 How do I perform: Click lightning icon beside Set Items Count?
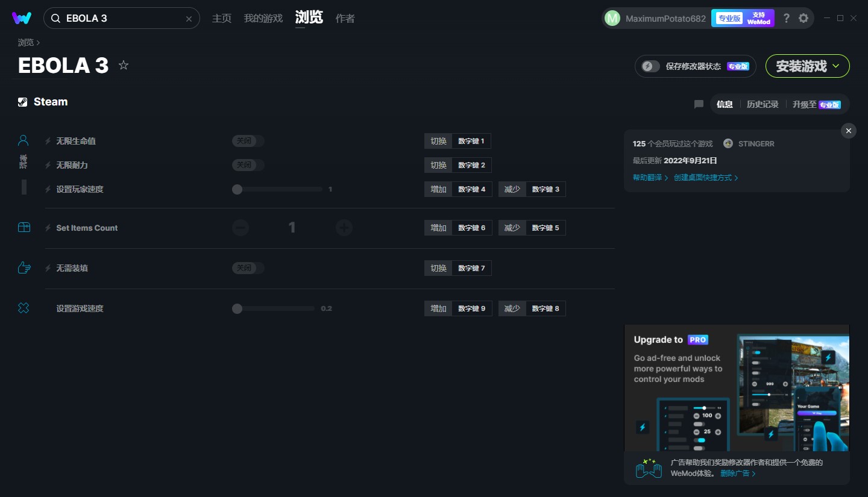[48, 228]
